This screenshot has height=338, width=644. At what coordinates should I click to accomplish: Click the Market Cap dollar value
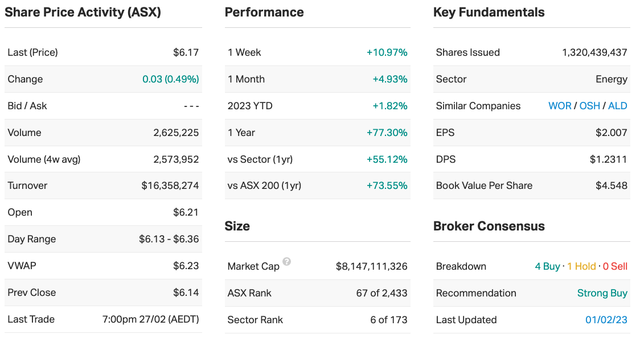[372, 266]
